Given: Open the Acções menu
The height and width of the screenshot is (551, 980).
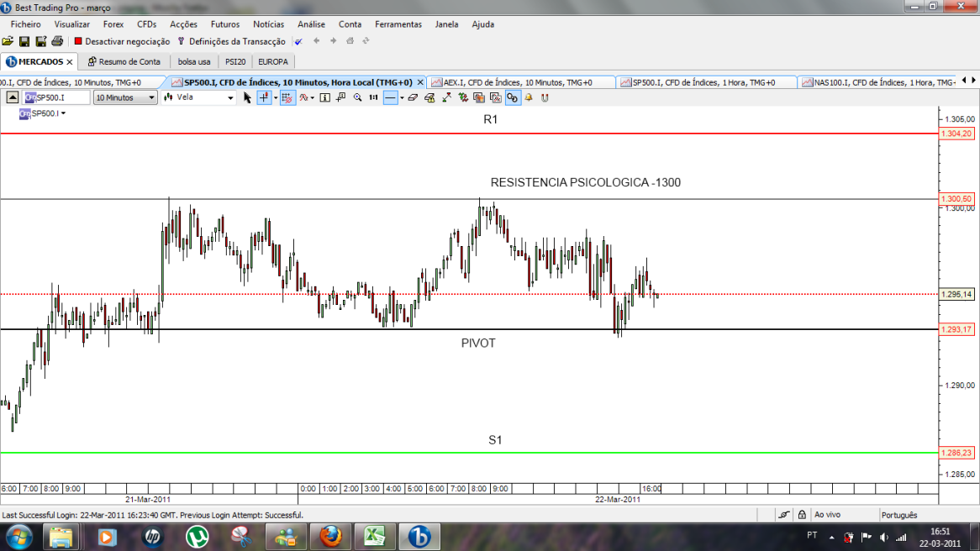Looking at the screenshot, I should (x=184, y=24).
